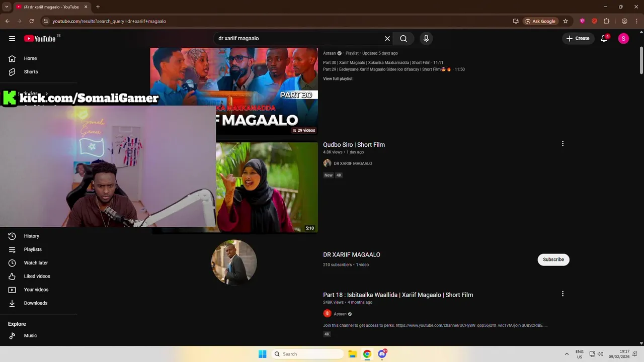Open the Windows Start menu

tap(262, 354)
